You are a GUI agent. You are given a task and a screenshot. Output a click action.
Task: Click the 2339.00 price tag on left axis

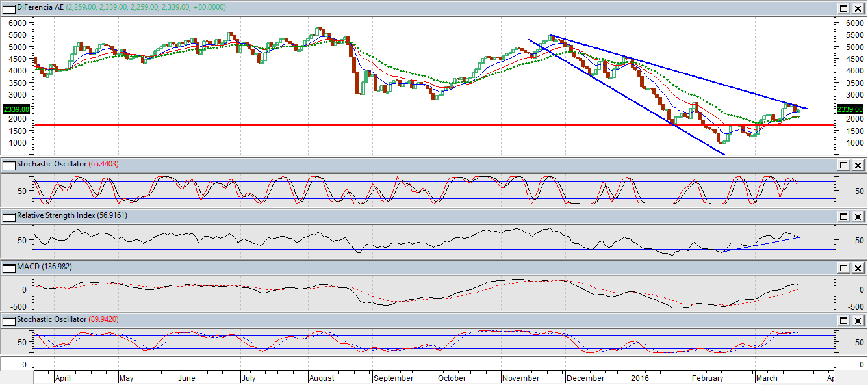17,109
